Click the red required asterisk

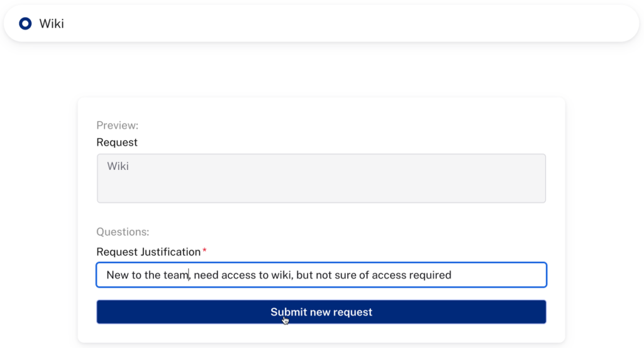pos(204,252)
